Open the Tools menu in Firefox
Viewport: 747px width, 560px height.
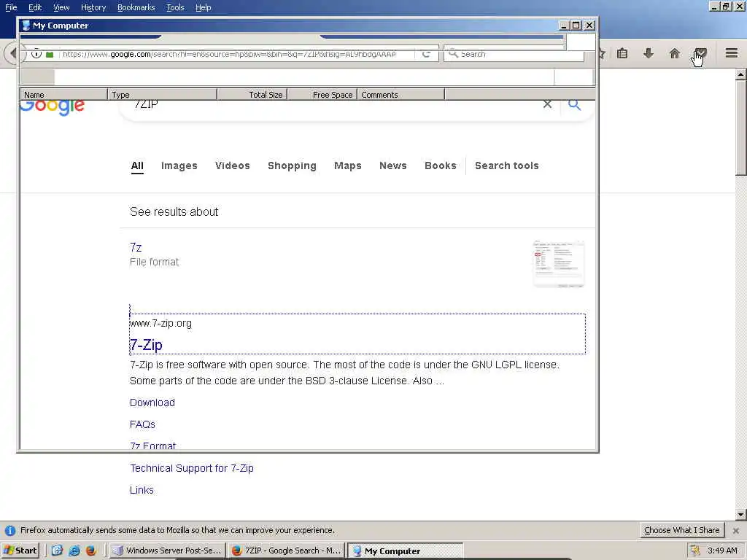(175, 7)
